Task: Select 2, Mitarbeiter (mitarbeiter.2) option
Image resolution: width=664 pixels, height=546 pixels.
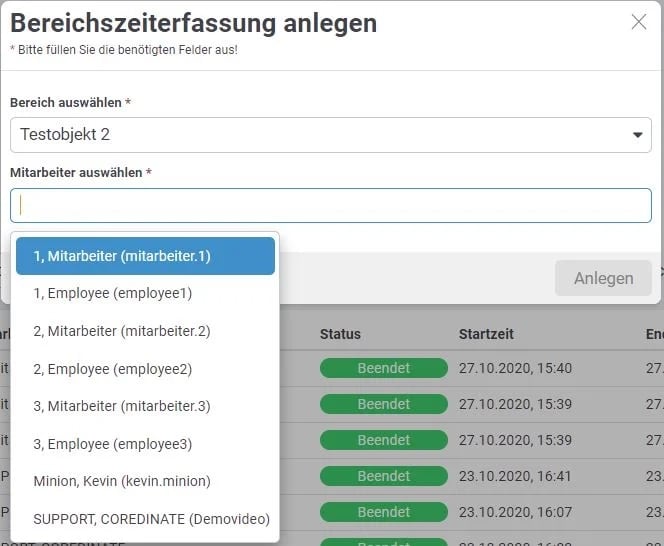Action: point(145,331)
